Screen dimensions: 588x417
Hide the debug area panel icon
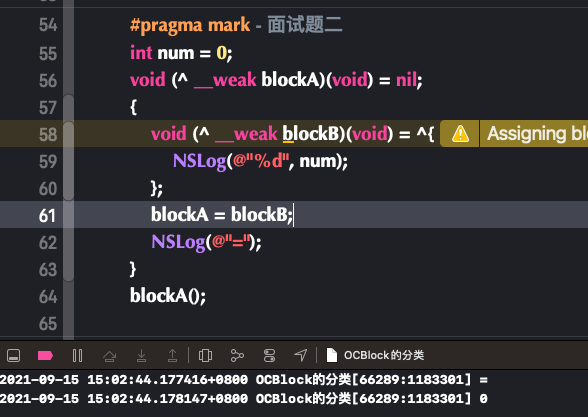(14, 355)
